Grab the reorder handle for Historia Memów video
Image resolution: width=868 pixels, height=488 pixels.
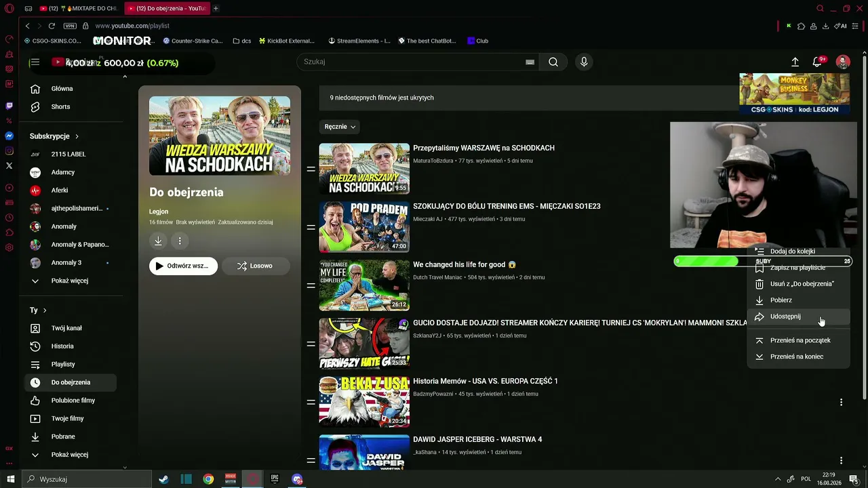coord(311,402)
